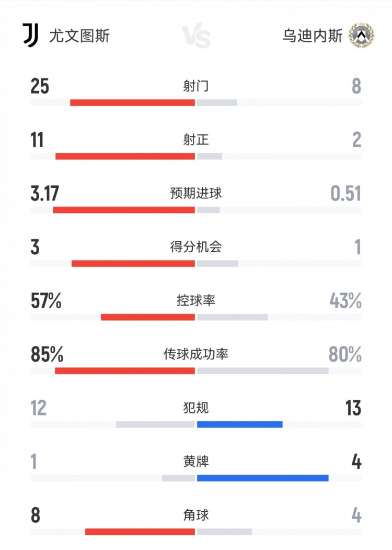
Task: Click the red 57% possession bar
Action: [x=148, y=317]
